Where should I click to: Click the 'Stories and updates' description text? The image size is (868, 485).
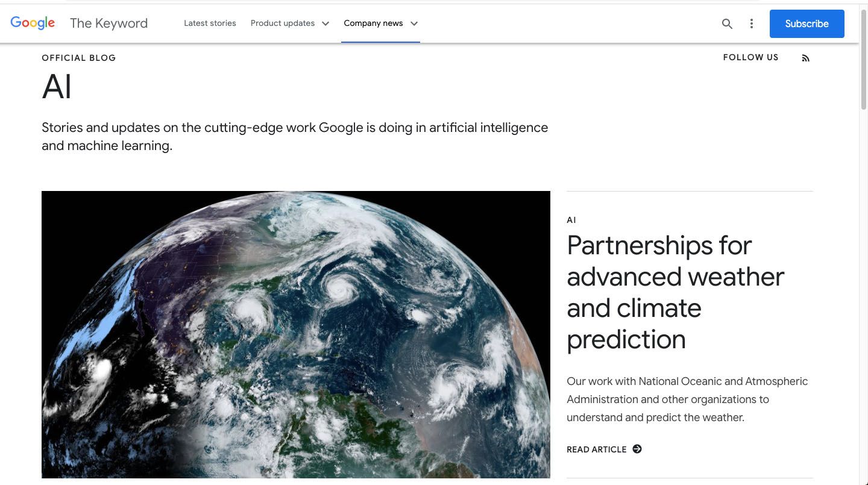pyautogui.click(x=295, y=137)
